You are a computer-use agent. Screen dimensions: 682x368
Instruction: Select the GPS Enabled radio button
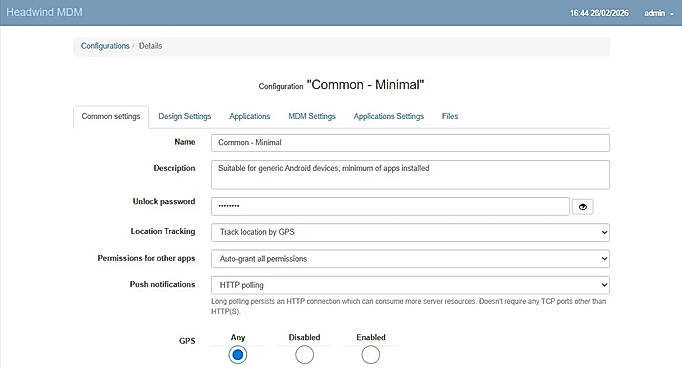pyautogui.click(x=371, y=355)
